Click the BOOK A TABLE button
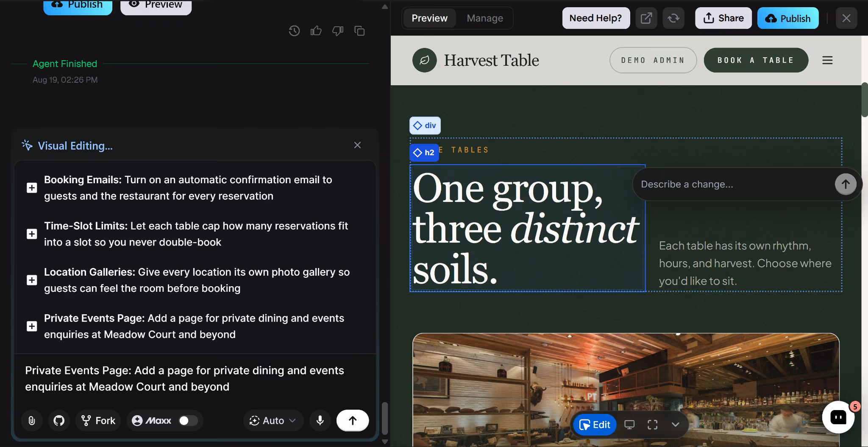 pyautogui.click(x=756, y=60)
